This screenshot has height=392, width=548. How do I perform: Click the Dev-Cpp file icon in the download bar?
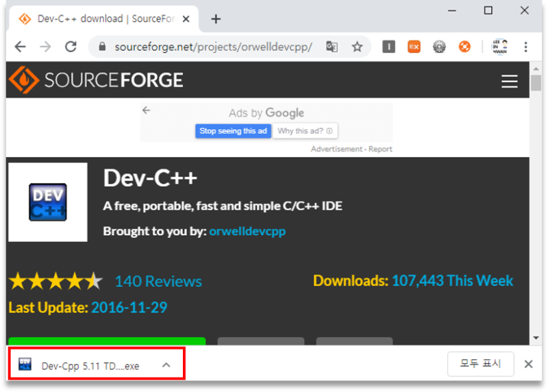(x=25, y=364)
